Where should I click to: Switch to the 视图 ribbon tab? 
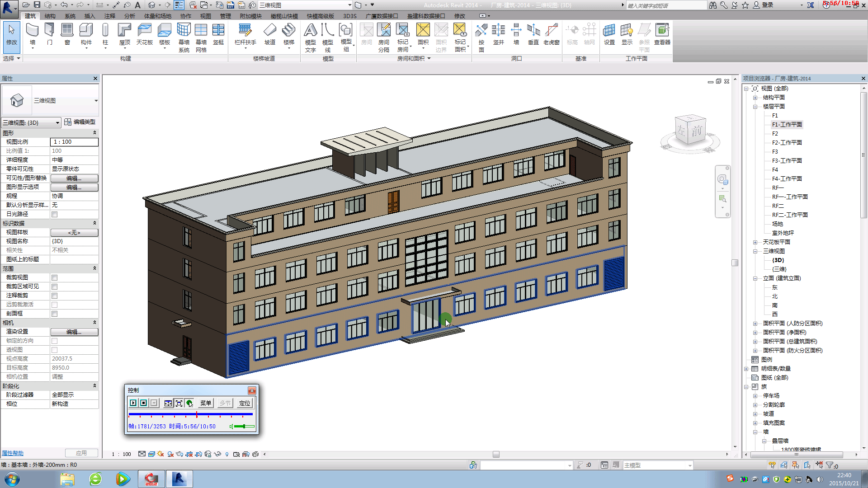pos(206,16)
